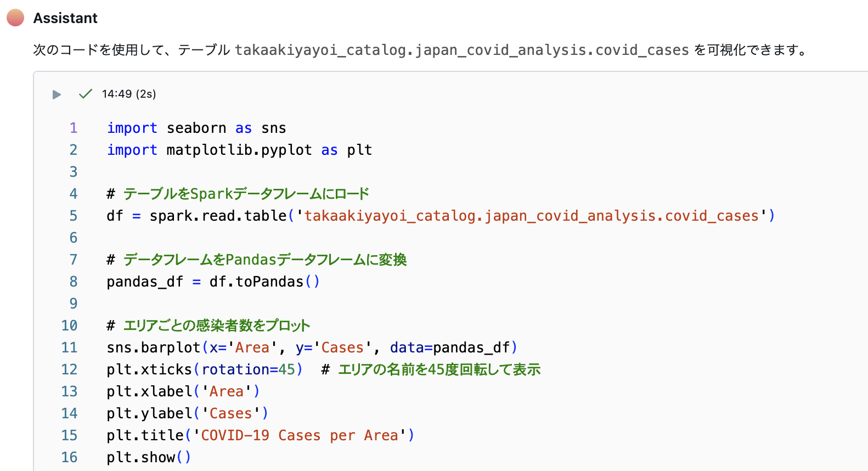
Task: Click the Assistant heading label
Action: [65, 18]
